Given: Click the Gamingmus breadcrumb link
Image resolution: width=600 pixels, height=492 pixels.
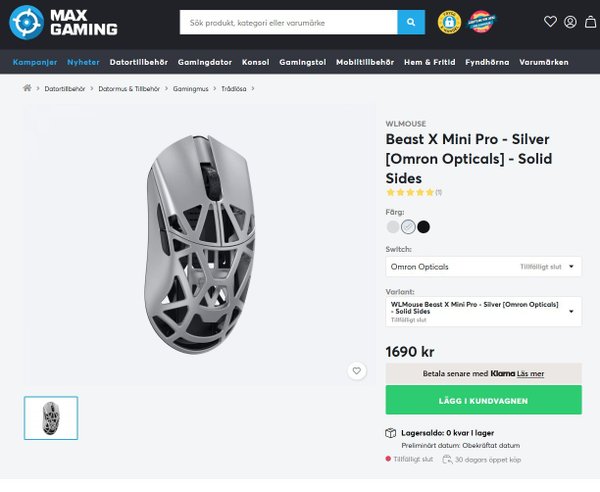Looking at the screenshot, I should pos(190,88).
